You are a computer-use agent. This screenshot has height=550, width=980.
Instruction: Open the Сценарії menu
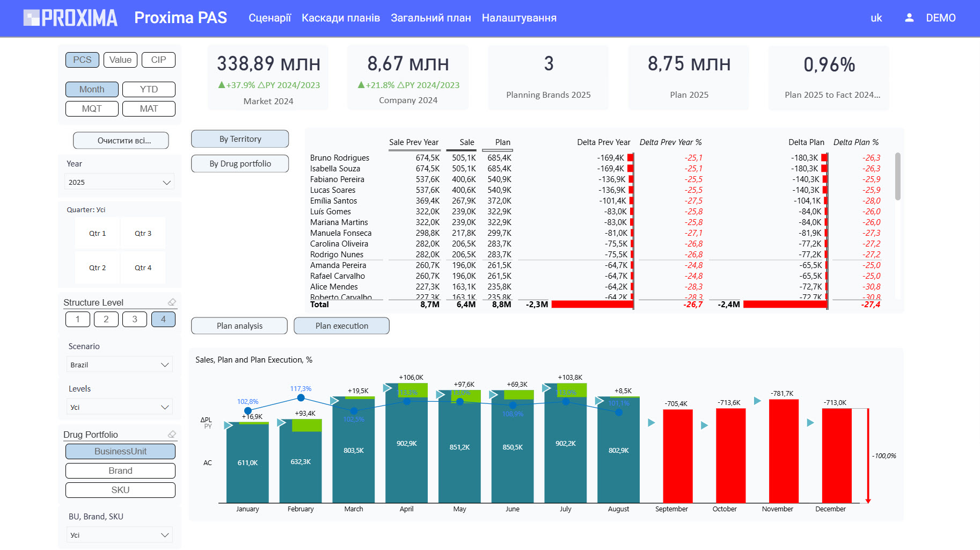[269, 18]
